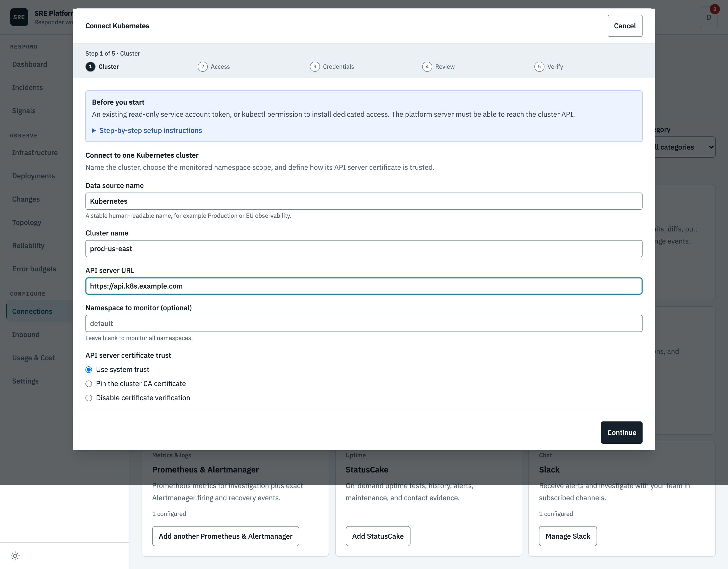Select step 5 Verify circle
Viewport: 728px width, 569px height.
(x=539, y=67)
